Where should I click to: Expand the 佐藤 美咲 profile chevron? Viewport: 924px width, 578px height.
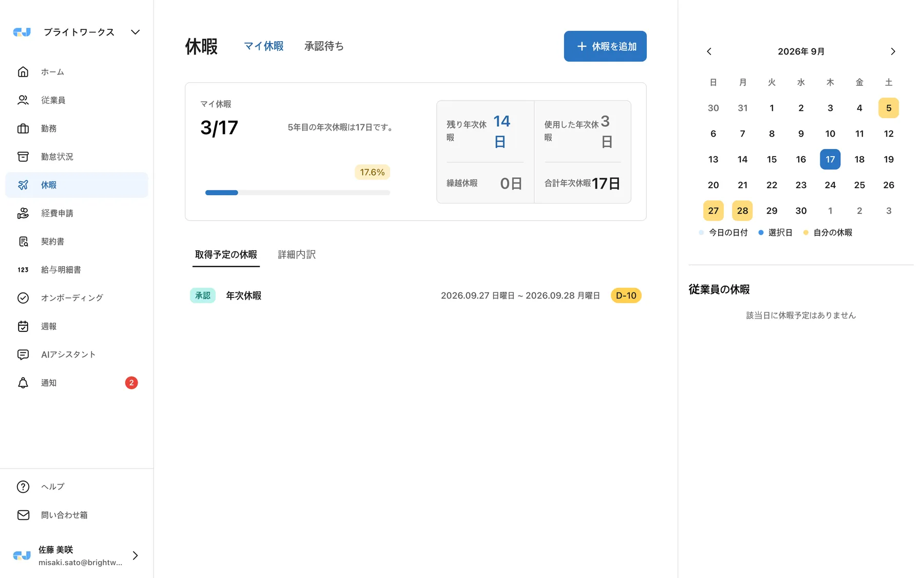[135, 555]
